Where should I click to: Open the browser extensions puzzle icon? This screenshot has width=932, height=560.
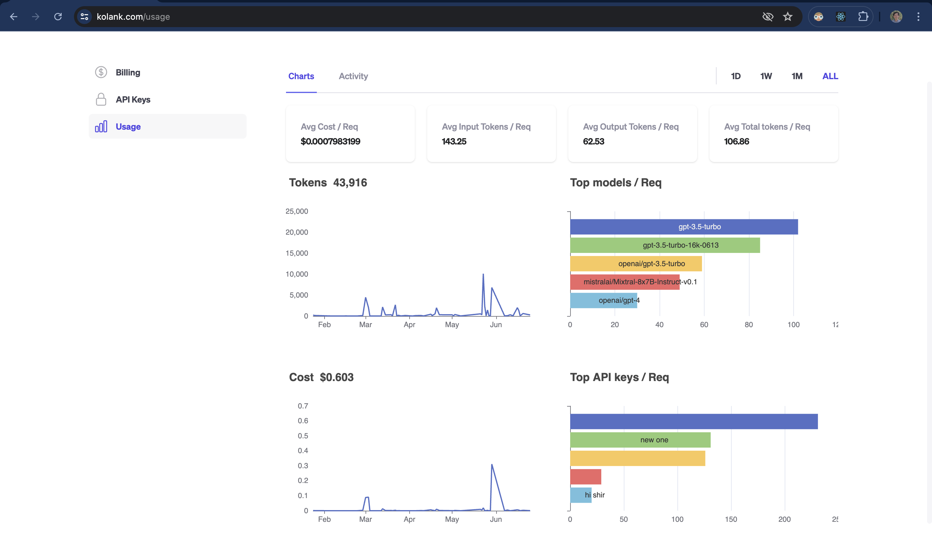click(x=863, y=17)
